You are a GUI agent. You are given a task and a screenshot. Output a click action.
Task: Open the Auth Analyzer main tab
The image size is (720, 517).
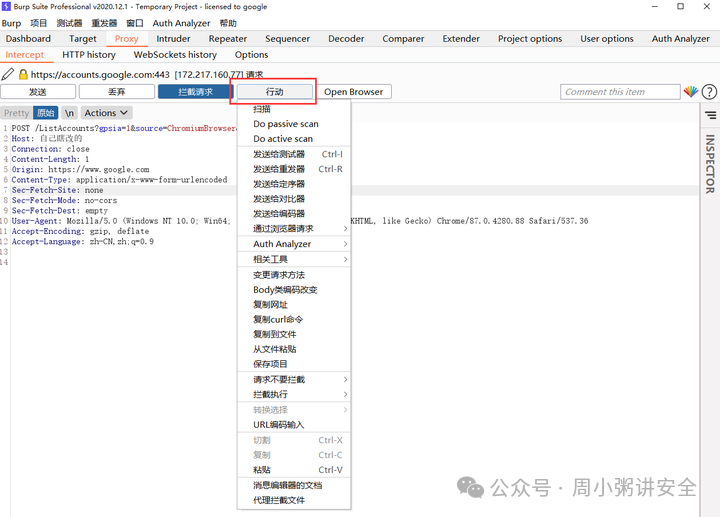click(681, 39)
